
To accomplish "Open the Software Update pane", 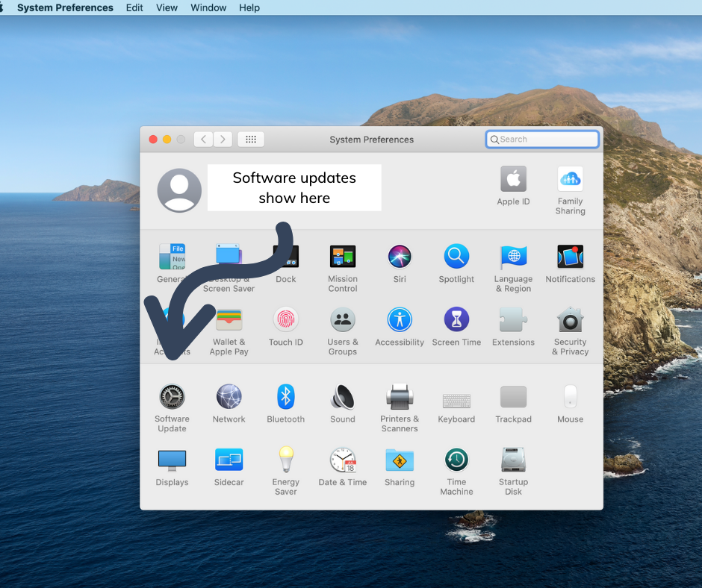I will point(172,396).
